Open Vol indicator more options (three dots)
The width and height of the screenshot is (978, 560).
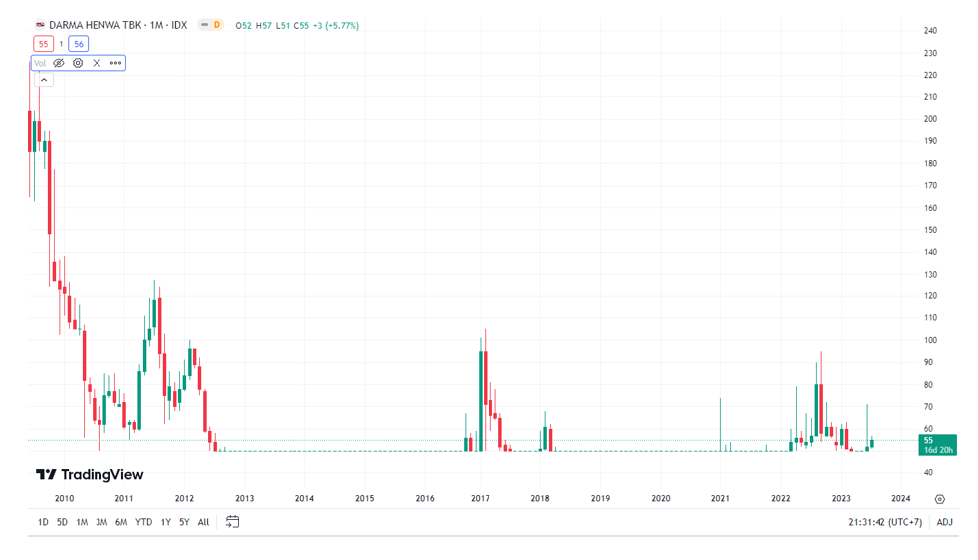pos(115,63)
